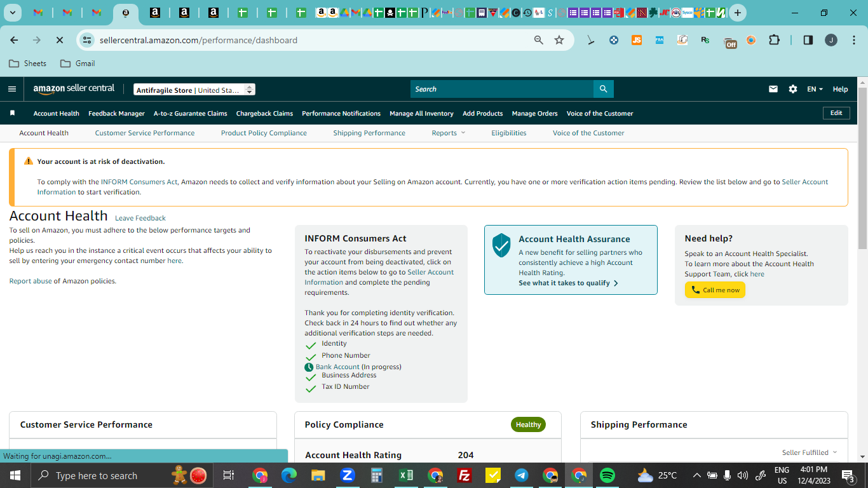The height and width of the screenshot is (488, 868).
Task: Open Spotify from the taskbar
Action: point(607,475)
